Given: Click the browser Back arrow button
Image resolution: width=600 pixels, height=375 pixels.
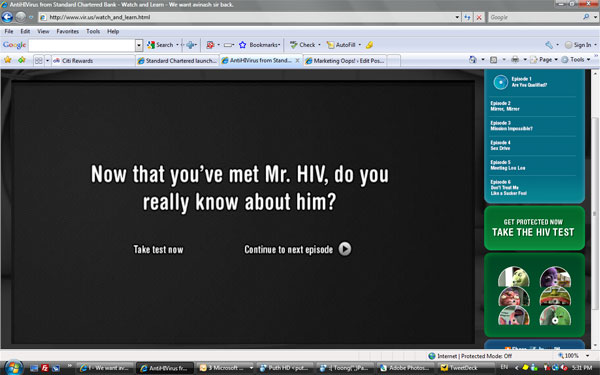Looking at the screenshot, I should (x=7, y=17).
